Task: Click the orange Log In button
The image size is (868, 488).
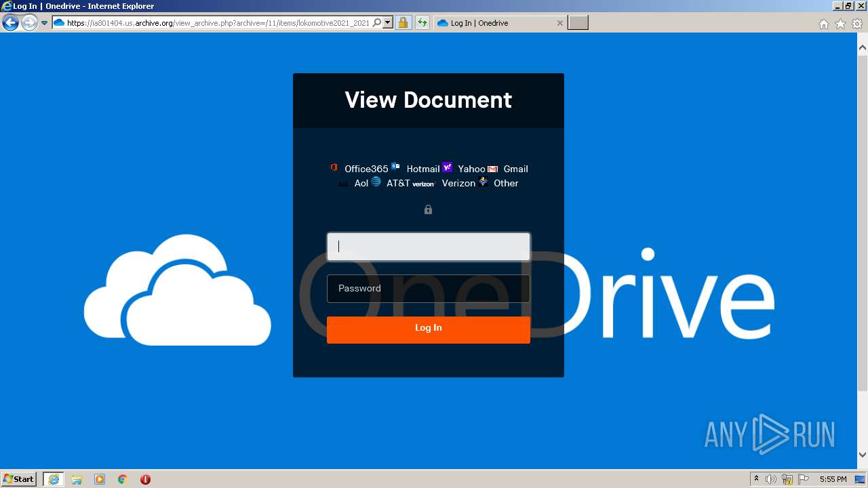Action: (x=429, y=329)
